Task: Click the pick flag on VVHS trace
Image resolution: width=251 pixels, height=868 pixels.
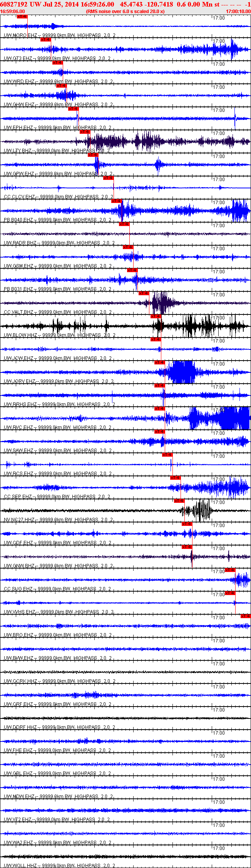Action: click(230, 593)
